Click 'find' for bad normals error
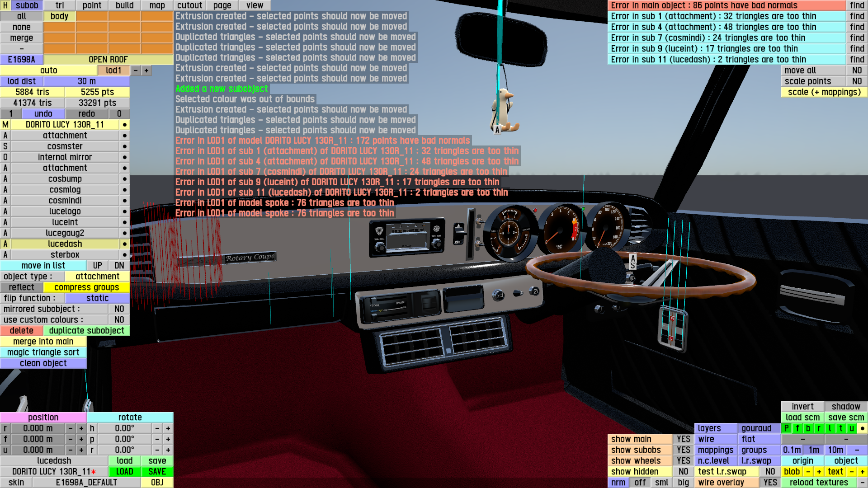 (x=857, y=5)
